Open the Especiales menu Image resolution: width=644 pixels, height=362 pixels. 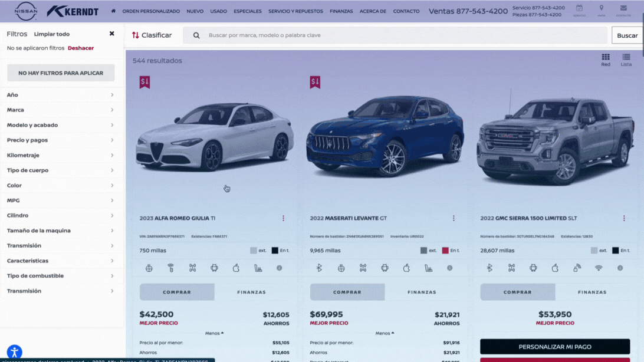[x=248, y=11]
